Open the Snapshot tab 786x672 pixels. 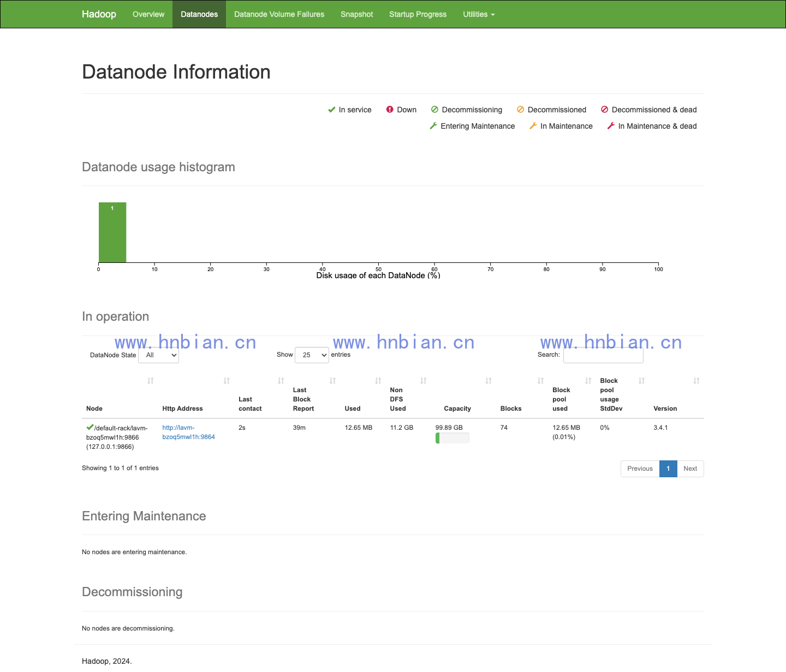(357, 14)
